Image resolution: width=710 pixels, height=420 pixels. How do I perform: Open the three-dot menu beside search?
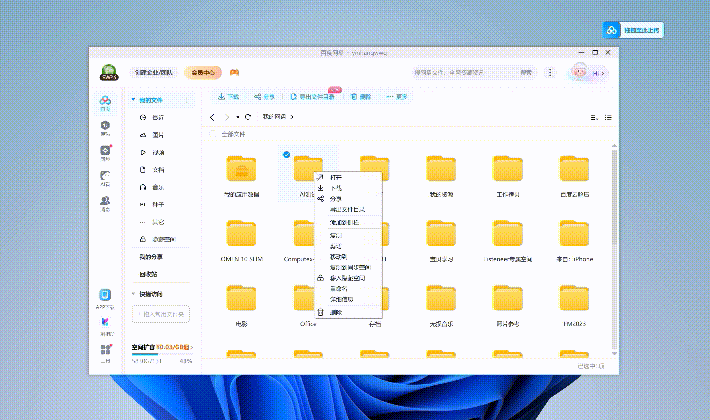[x=550, y=73]
